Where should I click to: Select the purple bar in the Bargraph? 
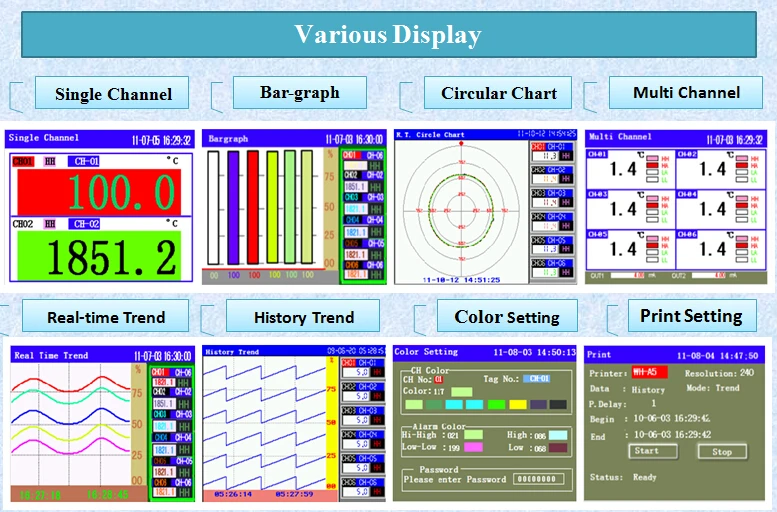click(234, 207)
